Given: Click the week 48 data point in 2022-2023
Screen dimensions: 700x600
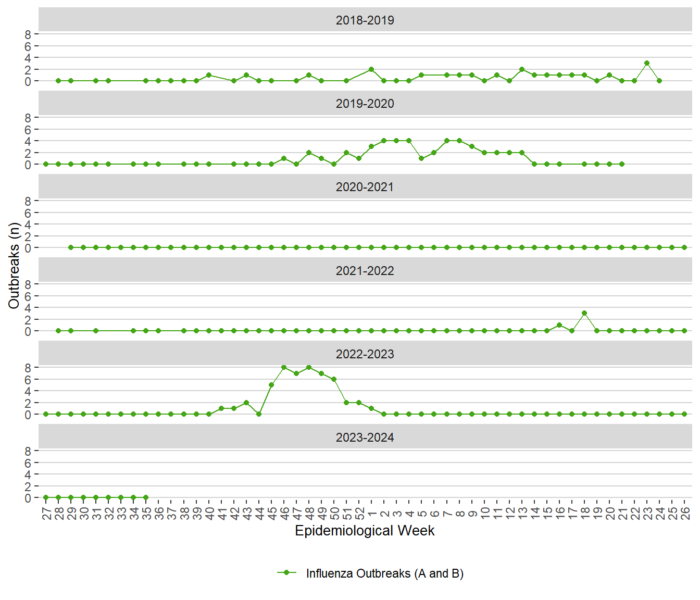Looking at the screenshot, I should point(309,367).
